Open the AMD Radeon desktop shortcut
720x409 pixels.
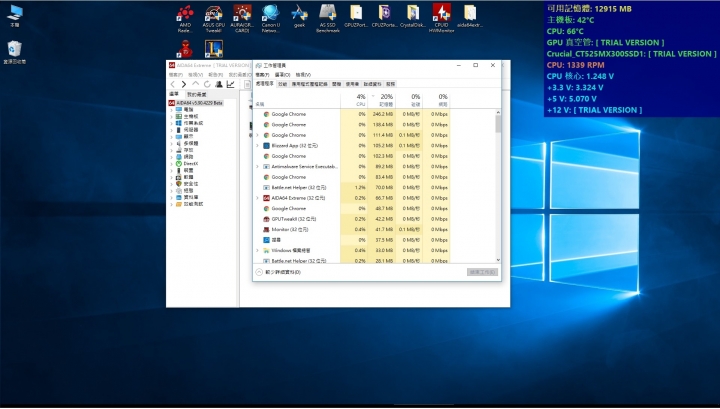click(x=185, y=18)
